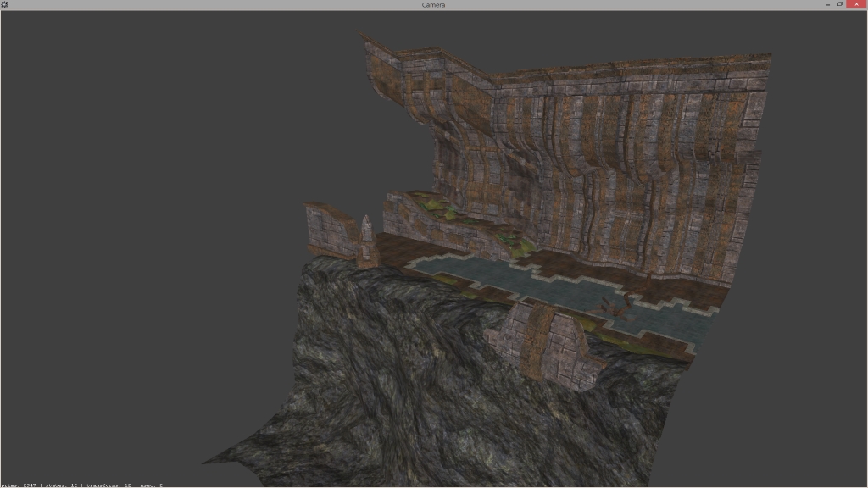Open the gear icon window menu
This screenshot has width=868, height=488.
pyautogui.click(x=4, y=4)
